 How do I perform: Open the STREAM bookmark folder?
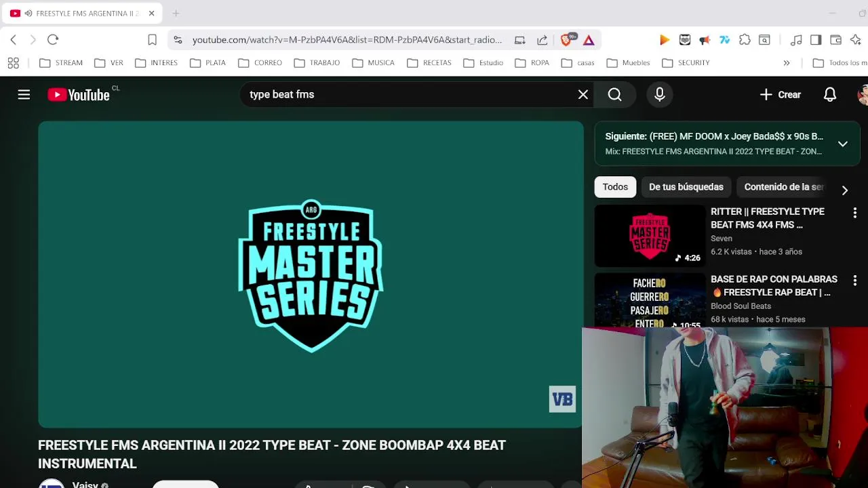(61, 63)
